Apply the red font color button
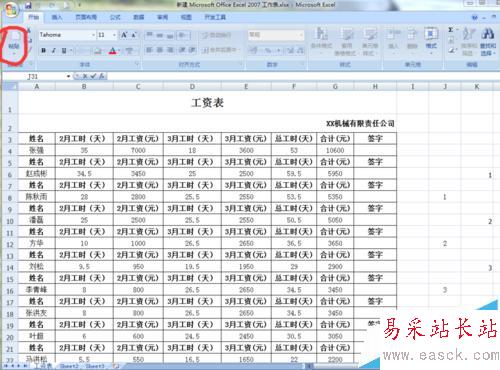 tap(112, 51)
